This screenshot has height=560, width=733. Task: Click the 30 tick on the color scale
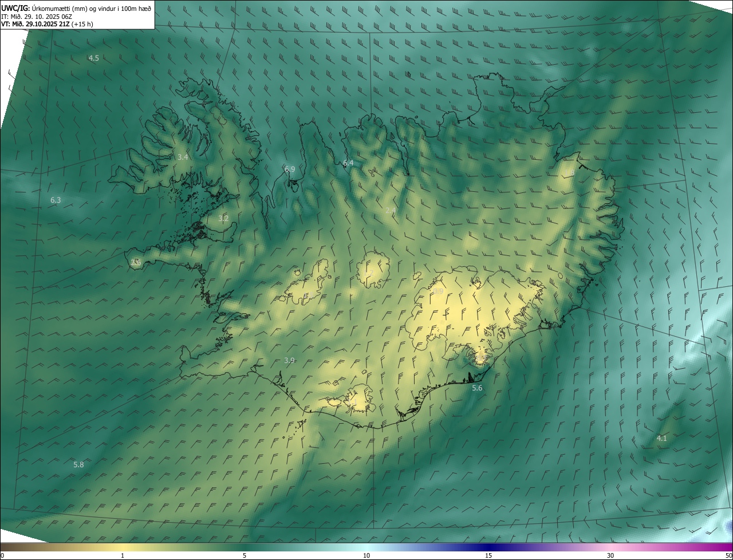[610, 555]
